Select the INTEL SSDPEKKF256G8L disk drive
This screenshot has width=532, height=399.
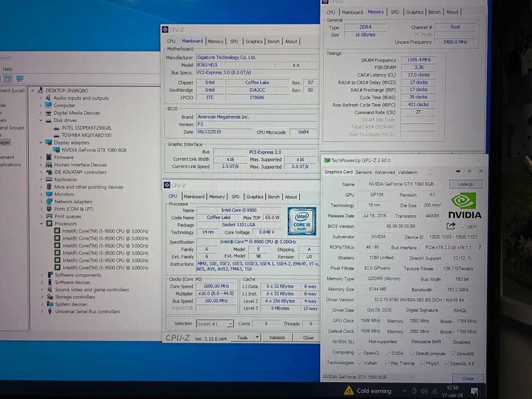[x=87, y=128]
